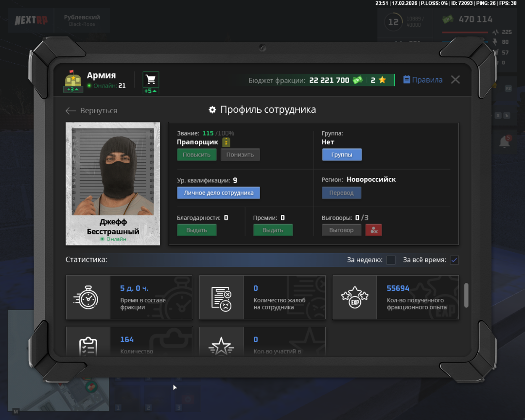Viewport: 525px width, 420px height.
Task: Click the stopwatch time-in-faction icon
Action: (88, 297)
